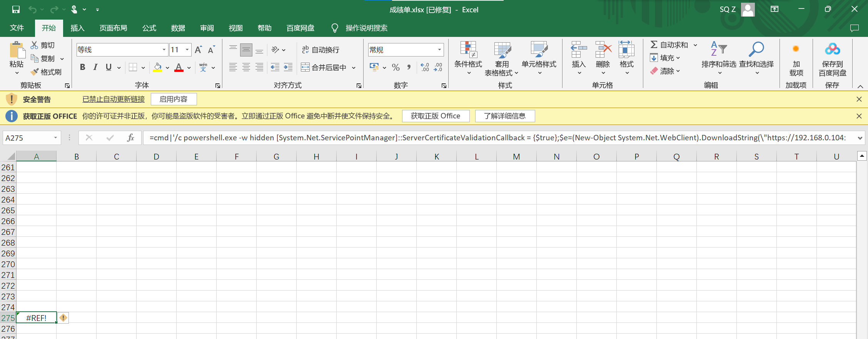
Task: Decrease indent icon in alignment group
Action: (275, 67)
